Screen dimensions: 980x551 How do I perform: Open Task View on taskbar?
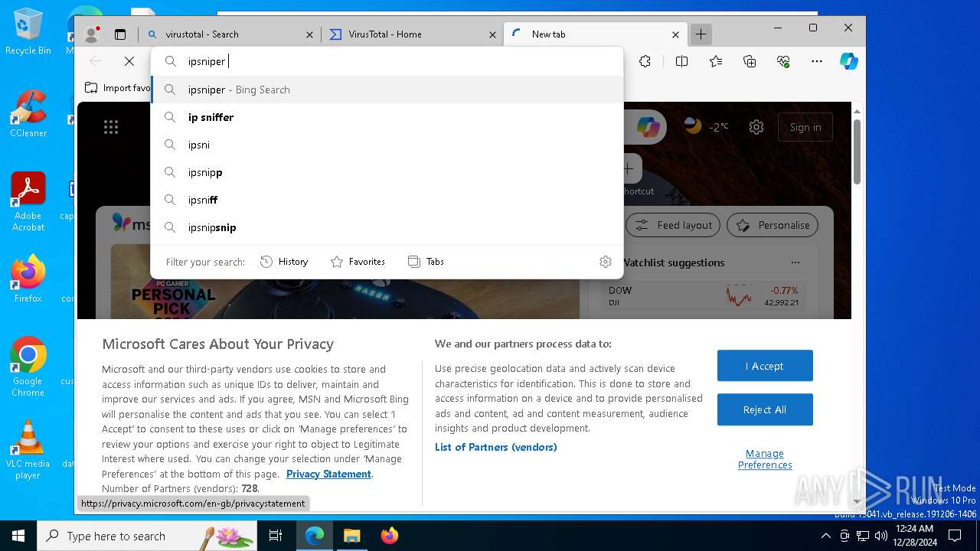pyautogui.click(x=276, y=536)
